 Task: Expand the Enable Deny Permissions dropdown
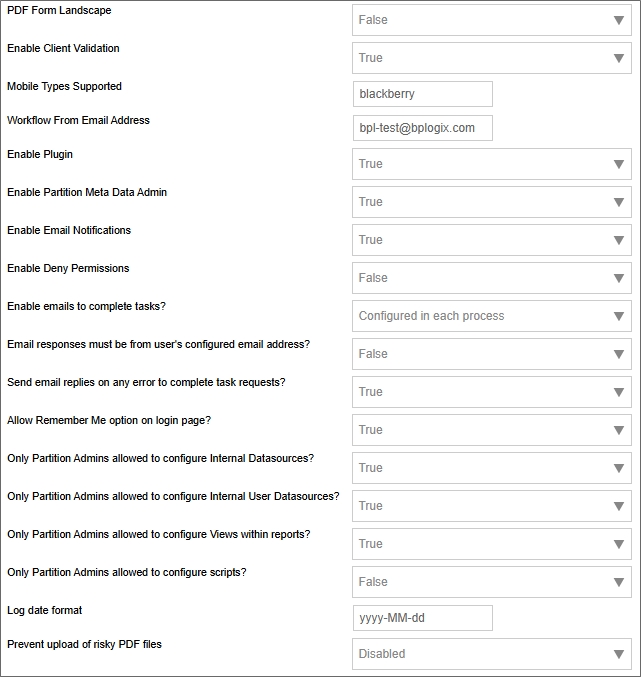tap(491, 278)
